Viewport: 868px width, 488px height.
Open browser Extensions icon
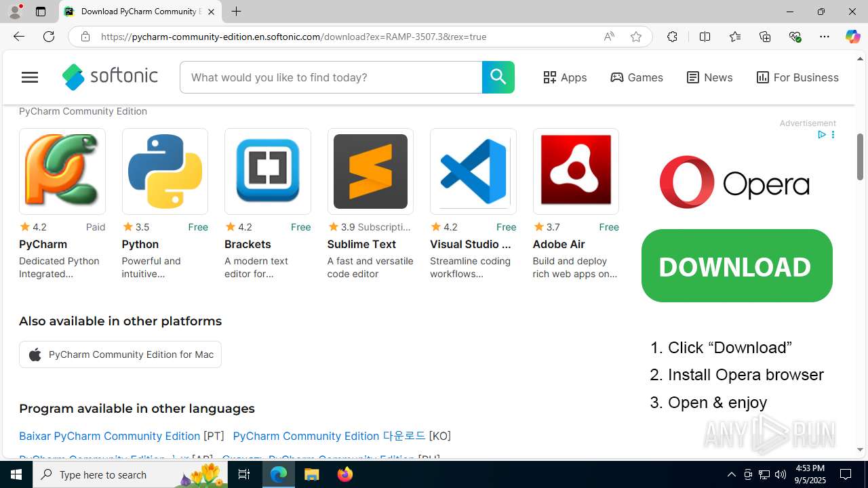pyautogui.click(x=672, y=37)
